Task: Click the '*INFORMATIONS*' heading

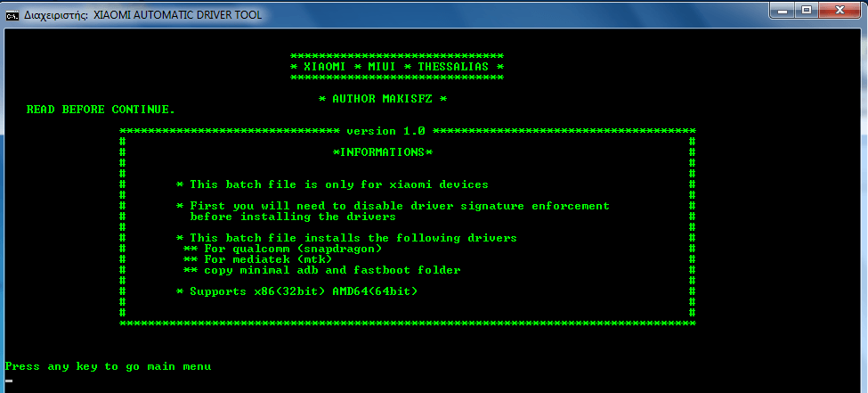Action: (383, 152)
